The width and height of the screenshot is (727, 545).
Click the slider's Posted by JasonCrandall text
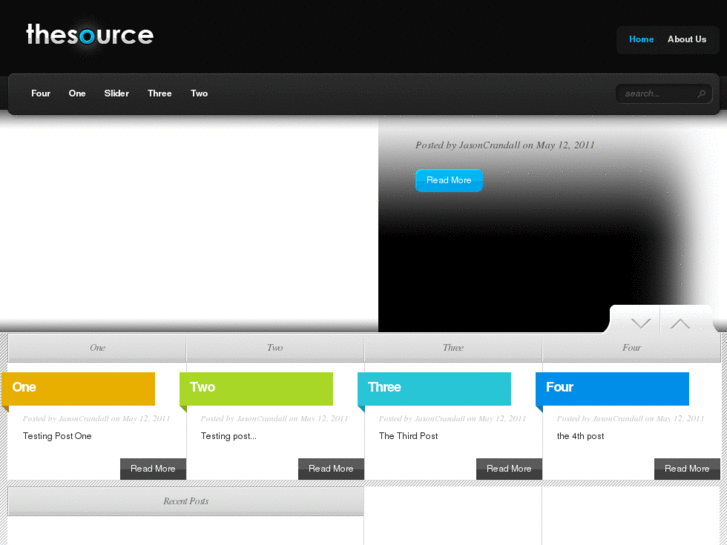pos(504,145)
